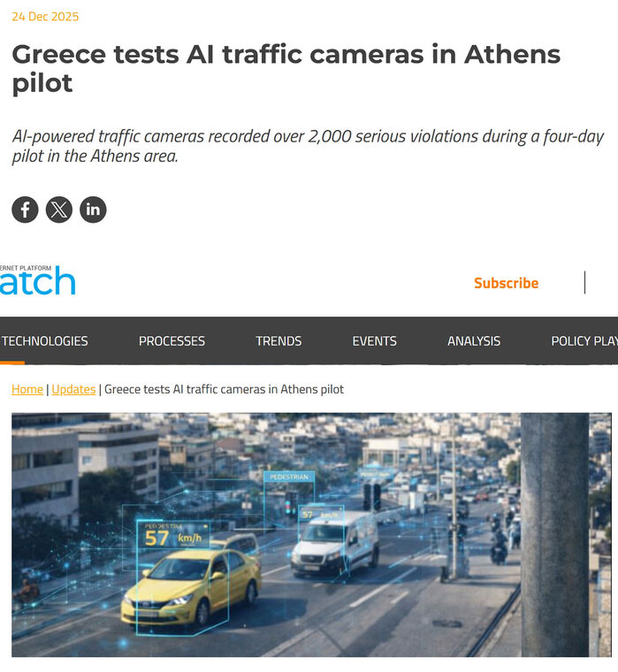Go to the Events section
The width and height of the screenshot is (618, 672).
point(375,341)
